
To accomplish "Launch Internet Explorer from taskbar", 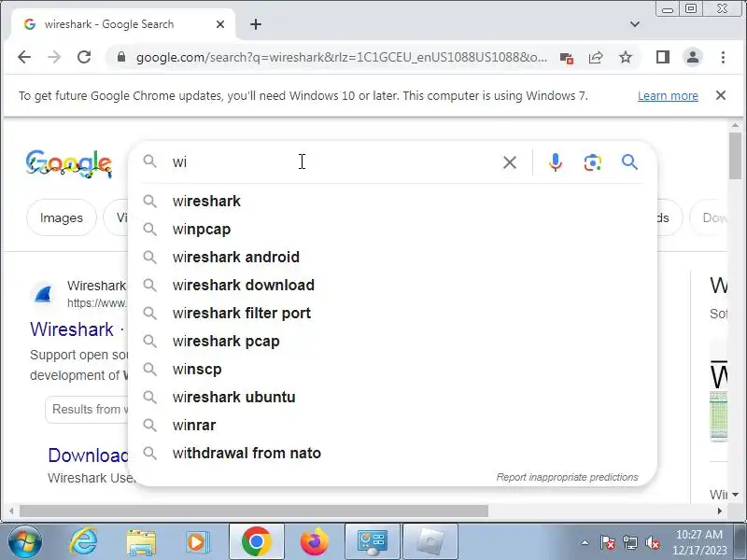I will pyautogui.click(x=83, y=542).
